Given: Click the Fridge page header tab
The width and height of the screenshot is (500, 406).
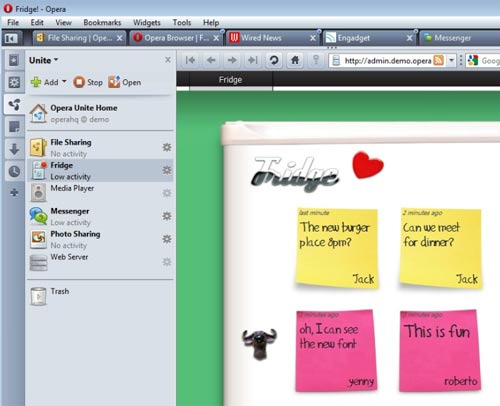Looking at the screenshot, I should (x=231, y=80).
